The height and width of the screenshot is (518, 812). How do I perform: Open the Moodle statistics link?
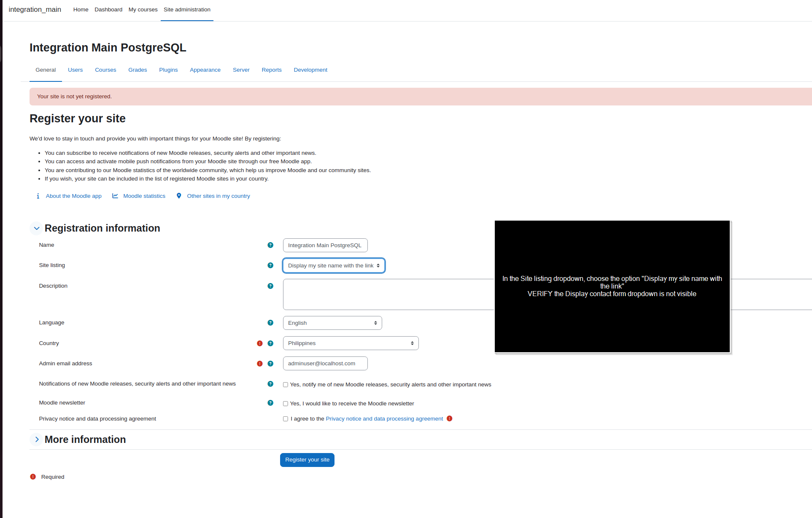(x=144, y=196)
